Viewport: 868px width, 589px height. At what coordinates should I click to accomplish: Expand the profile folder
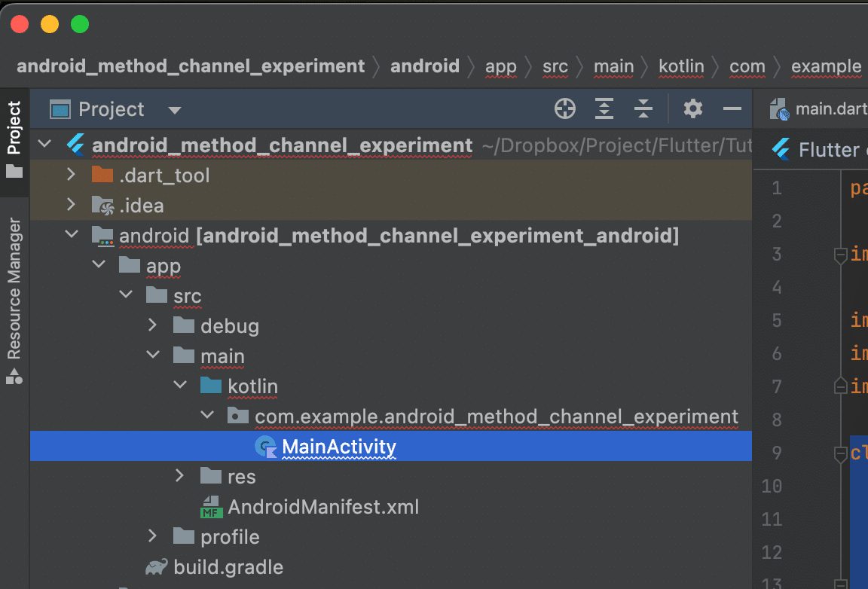(x=153, y=536)
